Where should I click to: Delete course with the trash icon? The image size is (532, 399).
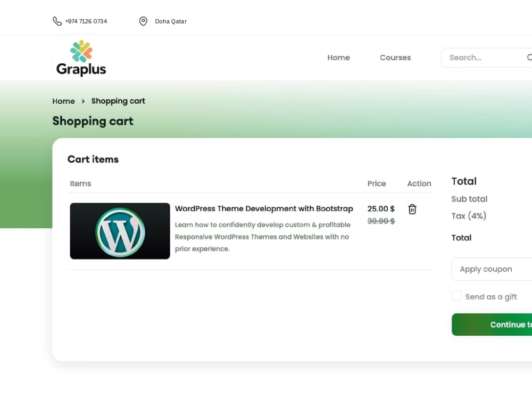[412, 209]
